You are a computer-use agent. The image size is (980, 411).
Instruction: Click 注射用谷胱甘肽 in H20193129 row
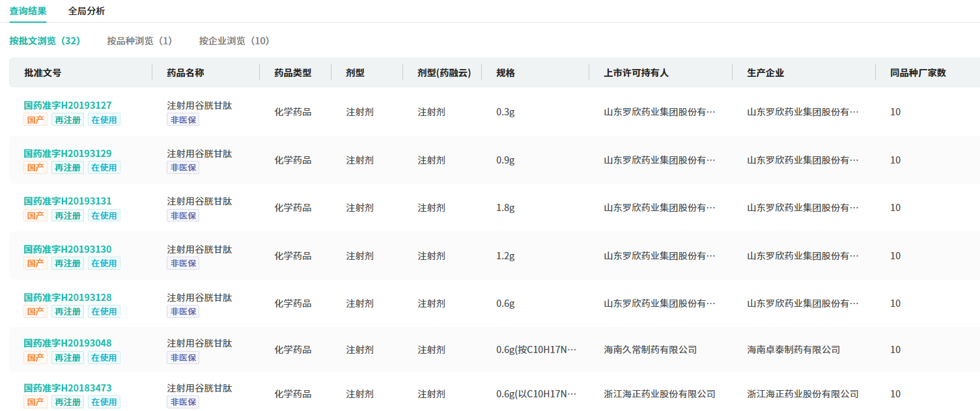[x=199, y=154]
